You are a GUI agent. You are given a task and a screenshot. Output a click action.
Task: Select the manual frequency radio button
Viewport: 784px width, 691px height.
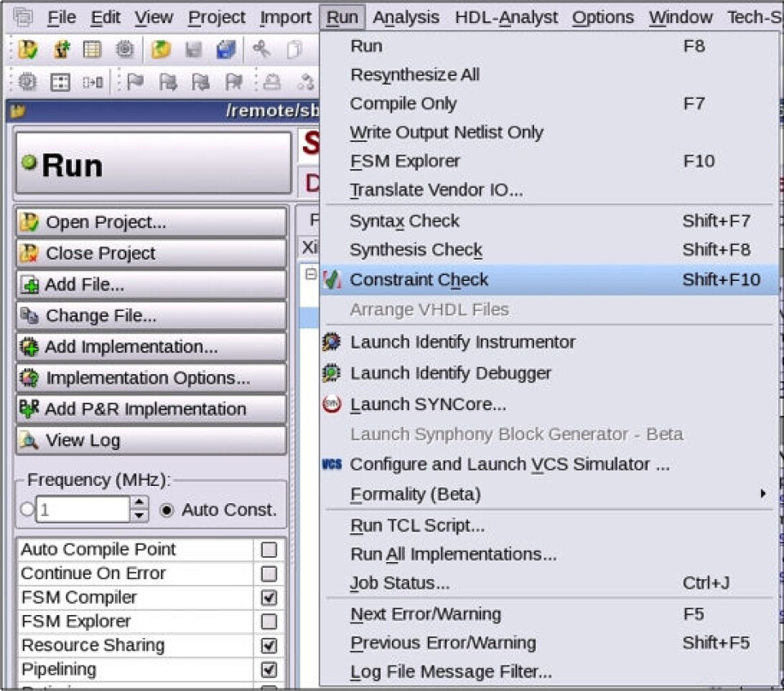[x=28, y=510]
